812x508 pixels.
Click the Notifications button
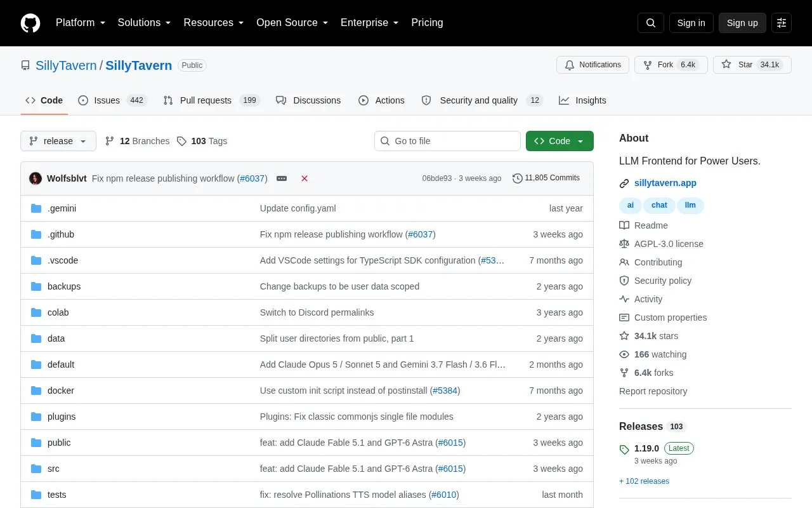point(593,65)
